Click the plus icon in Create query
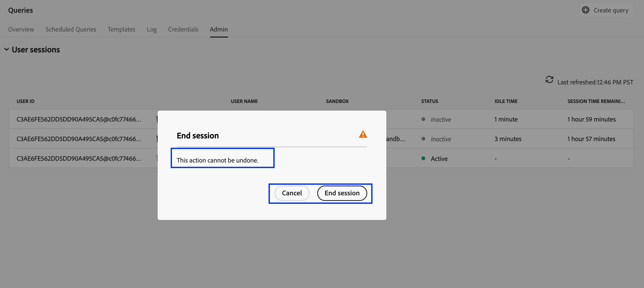644x288 pixels. (x=586, y=10)
